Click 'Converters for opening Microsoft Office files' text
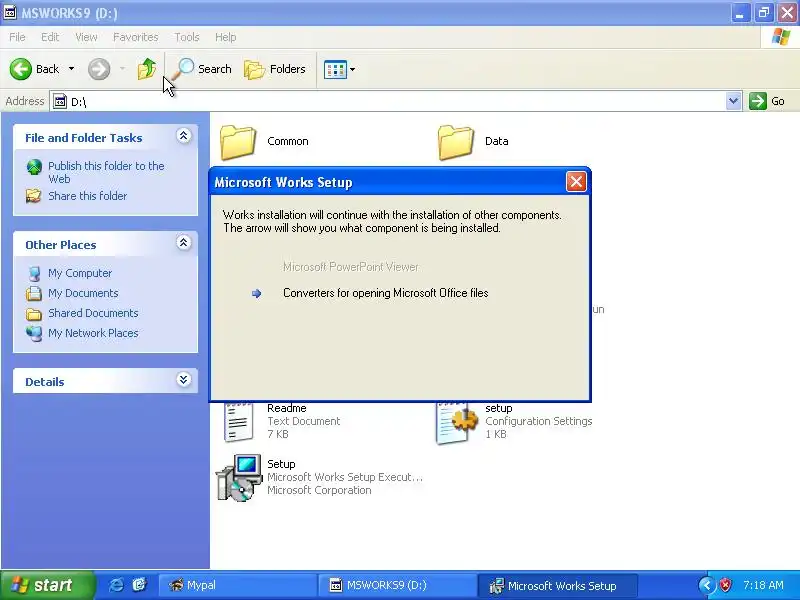The height and width of the screenshot is (600, 800). (386, 293)
